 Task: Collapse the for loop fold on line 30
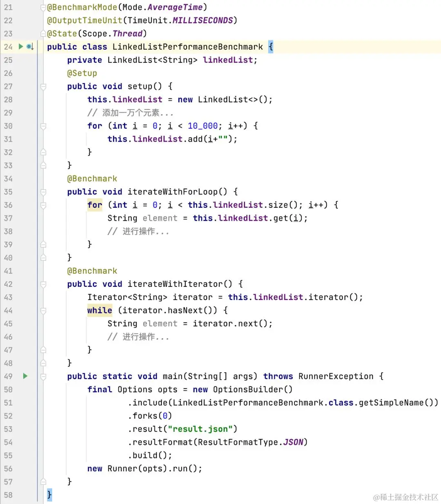43,126
